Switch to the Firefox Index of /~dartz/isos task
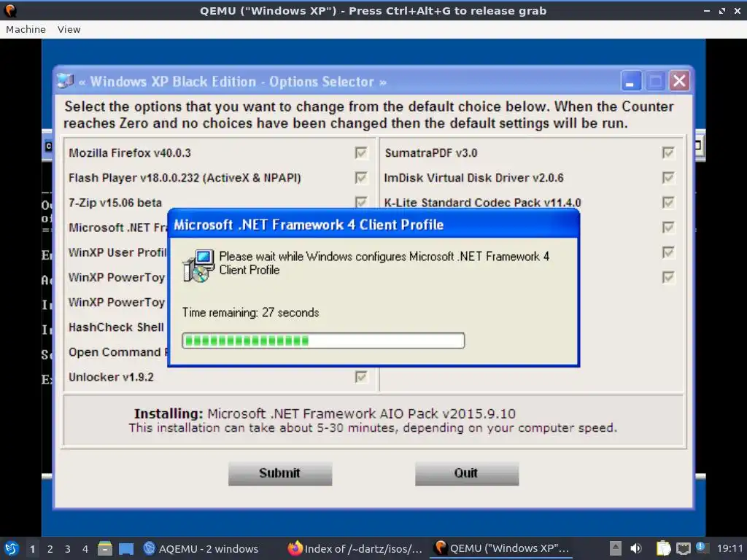747x560 pixels. 355,549
